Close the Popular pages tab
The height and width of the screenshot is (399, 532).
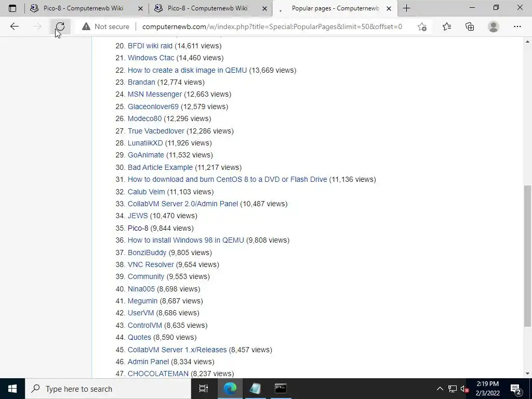[x=389, y=8]
